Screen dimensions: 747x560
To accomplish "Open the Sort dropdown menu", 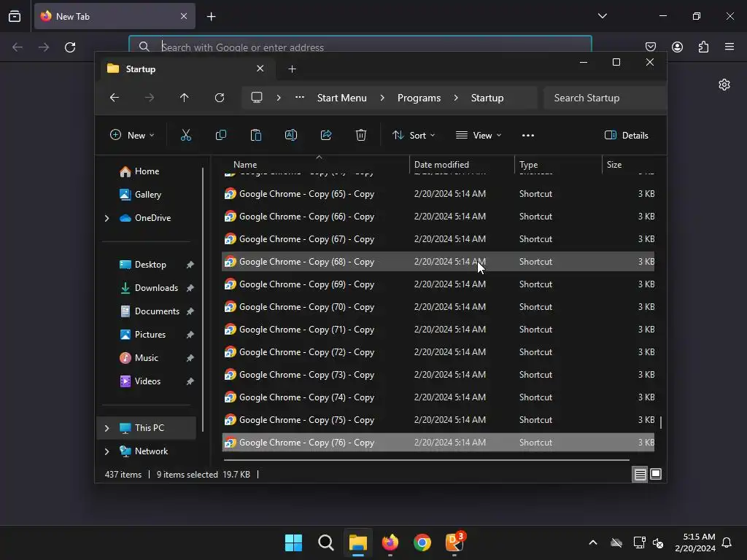I will pyautogui.click(x=414, y=135).
